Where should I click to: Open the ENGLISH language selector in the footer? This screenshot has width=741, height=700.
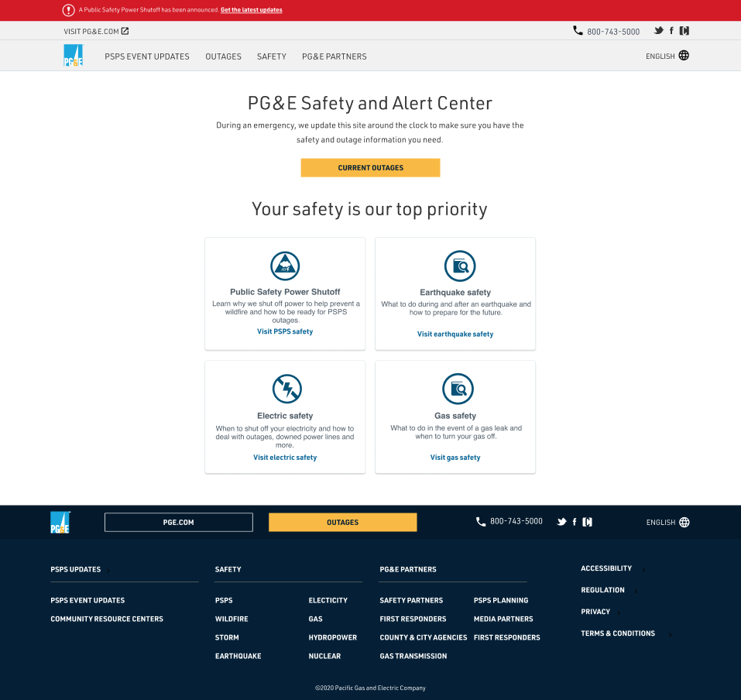coord(667,522)
